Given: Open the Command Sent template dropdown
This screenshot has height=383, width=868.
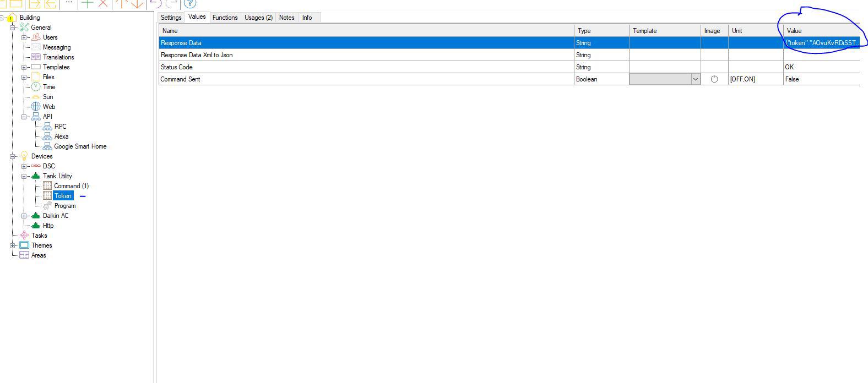Looking at the screenshot, I should tap(695, 79).
